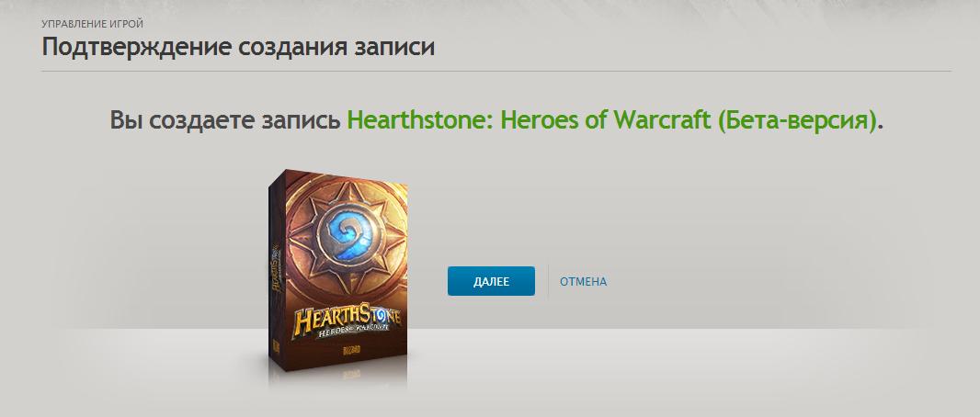
Task: Click the Подтверждение создания записи heading
Action: tap(238, 48)
